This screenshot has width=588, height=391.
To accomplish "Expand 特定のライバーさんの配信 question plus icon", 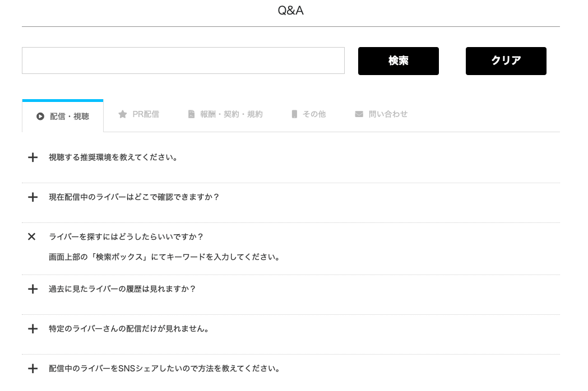I will [x=33, y=329].
